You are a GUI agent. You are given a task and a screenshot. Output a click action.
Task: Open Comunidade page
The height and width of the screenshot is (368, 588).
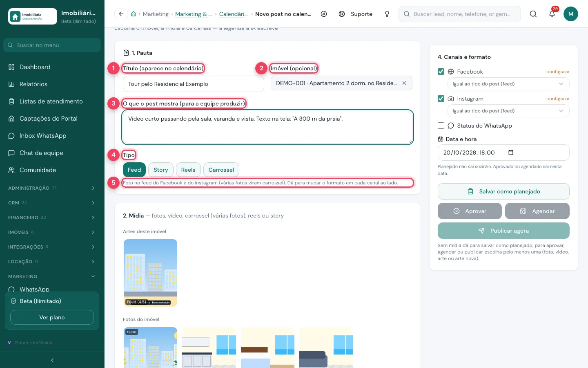pos(52,170)
